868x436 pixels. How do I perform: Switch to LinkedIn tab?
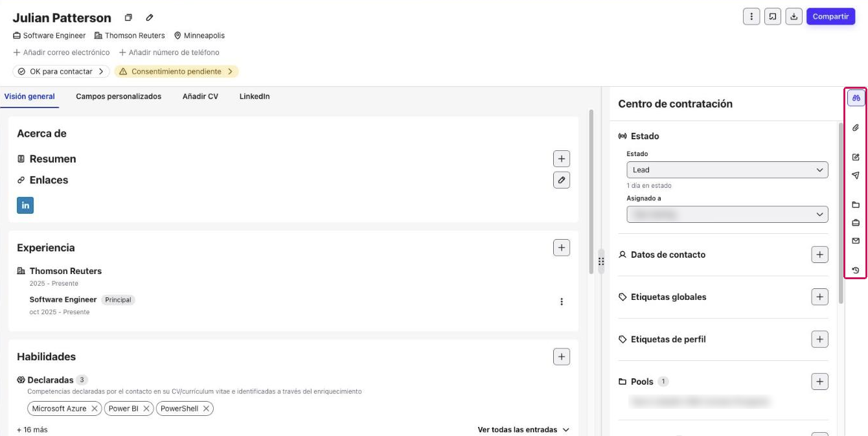[255, 97]
